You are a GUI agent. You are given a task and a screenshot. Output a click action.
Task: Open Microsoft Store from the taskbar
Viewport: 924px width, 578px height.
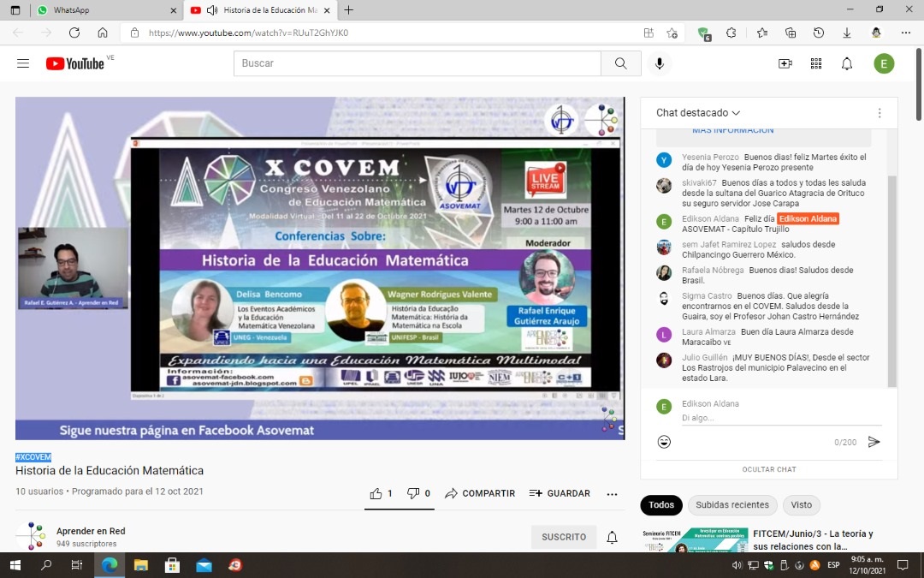(x=172, y=565)
